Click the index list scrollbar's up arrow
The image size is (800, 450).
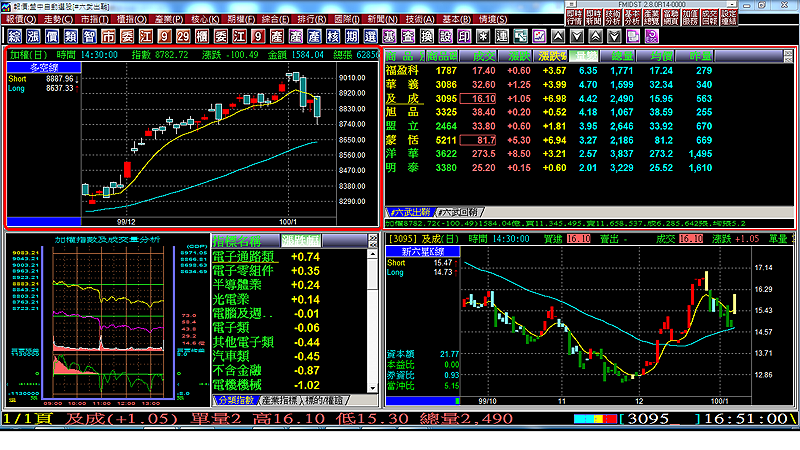373,254
